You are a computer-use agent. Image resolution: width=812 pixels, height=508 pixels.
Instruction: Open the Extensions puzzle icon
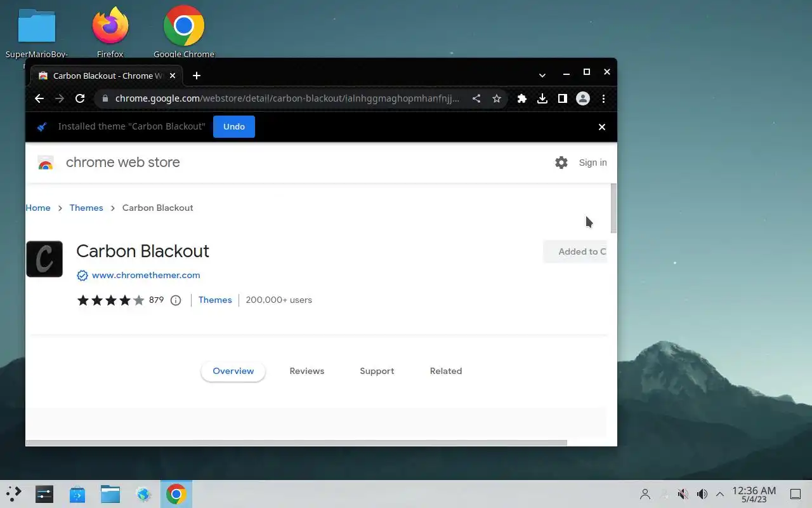(522, 98)
